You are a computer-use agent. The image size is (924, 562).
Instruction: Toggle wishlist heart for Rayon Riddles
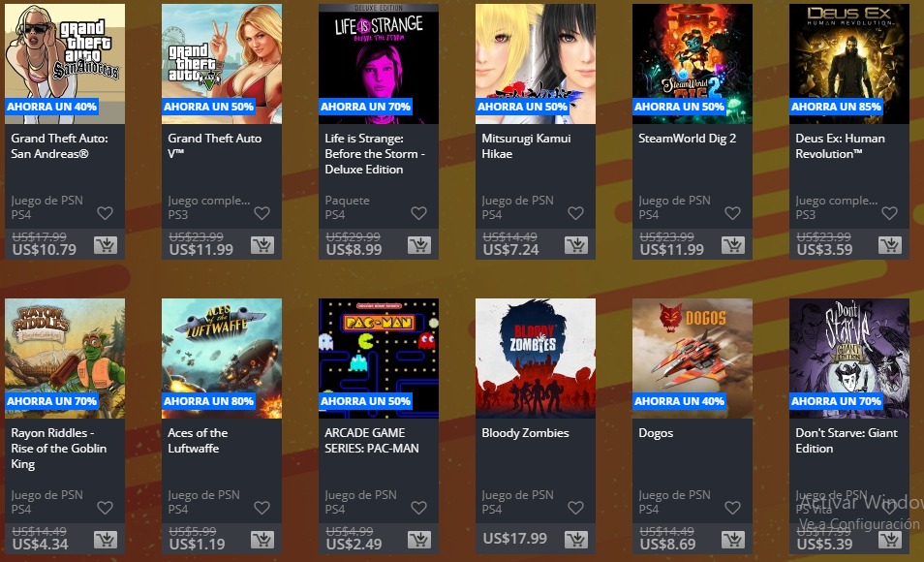coord(105,507)
